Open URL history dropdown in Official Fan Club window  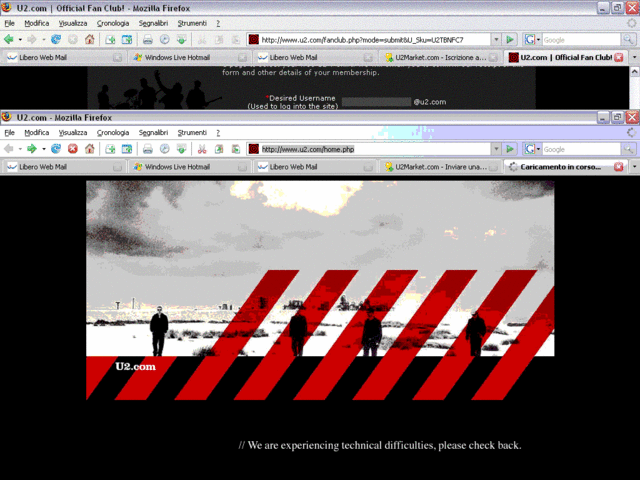coord(496,40)
